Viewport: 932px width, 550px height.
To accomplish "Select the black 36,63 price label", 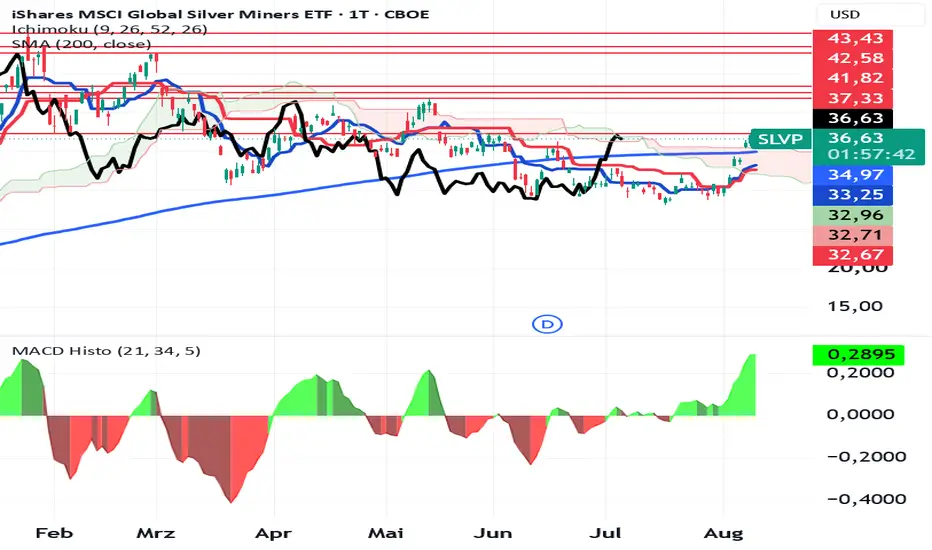I will click(x=852, y=118).
